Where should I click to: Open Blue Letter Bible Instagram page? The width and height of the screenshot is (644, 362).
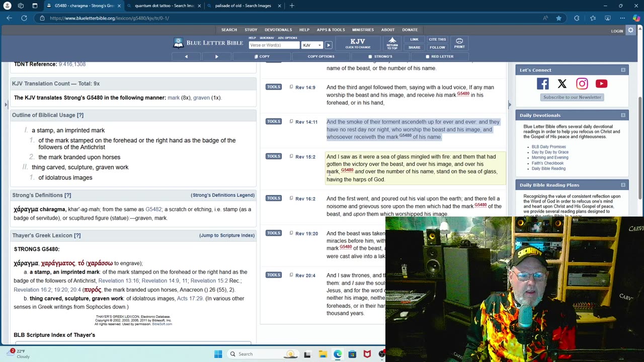click(582, 84)
